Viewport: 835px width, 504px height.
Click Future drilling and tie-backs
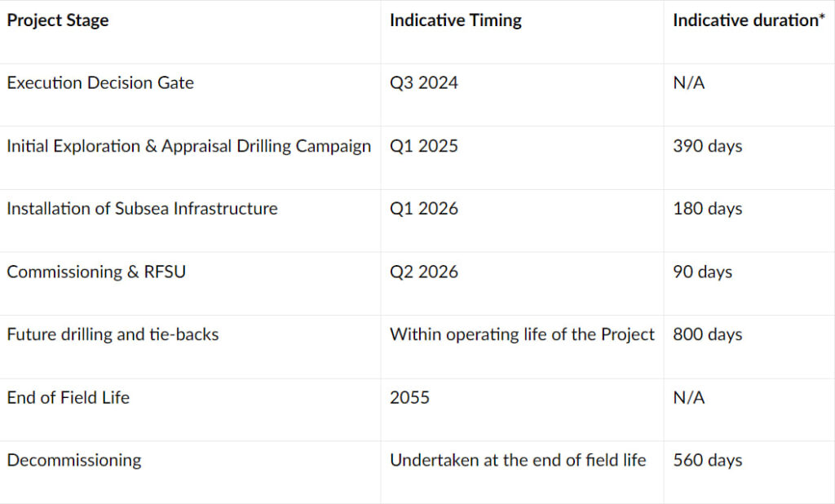(113, 334)
